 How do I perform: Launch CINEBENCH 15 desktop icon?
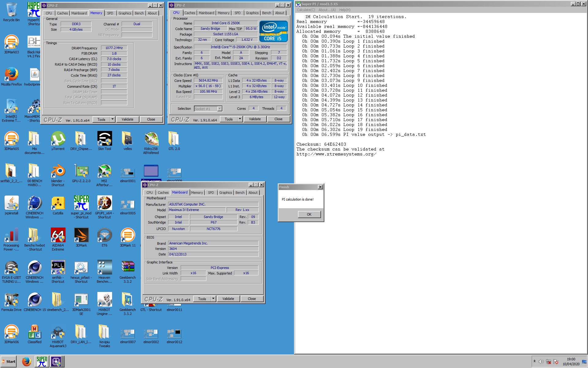click(x=35, y=302)
